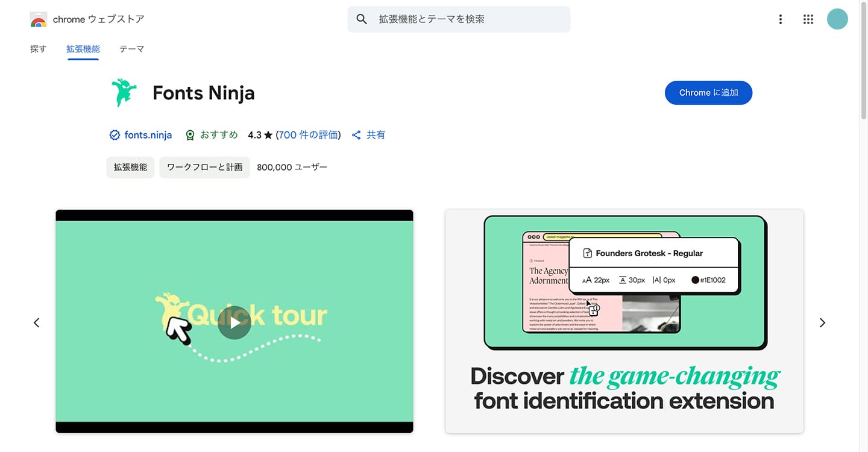Viewport: 868px width, 452px height.
Task: Switch to the テーマ tab
Action: pos(131,49)
